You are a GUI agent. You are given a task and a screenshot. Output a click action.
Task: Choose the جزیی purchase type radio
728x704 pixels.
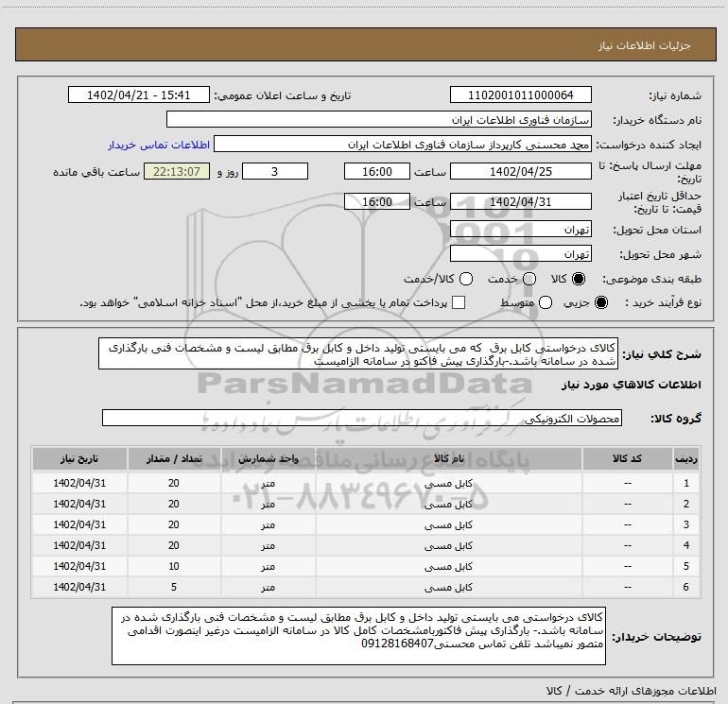click(600, 302)
